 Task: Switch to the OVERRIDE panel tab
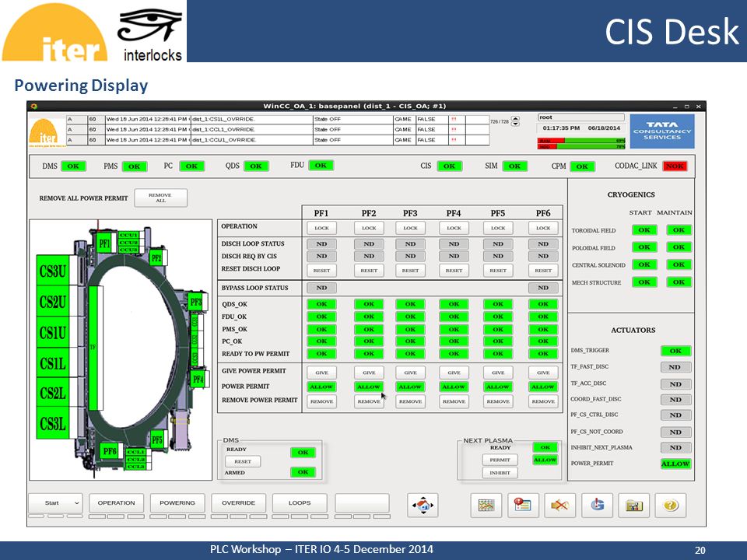238,503
